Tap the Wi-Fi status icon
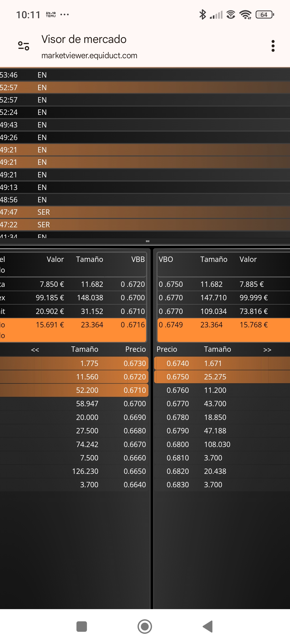Screen dimensions: 290x644 pos(245,14)
